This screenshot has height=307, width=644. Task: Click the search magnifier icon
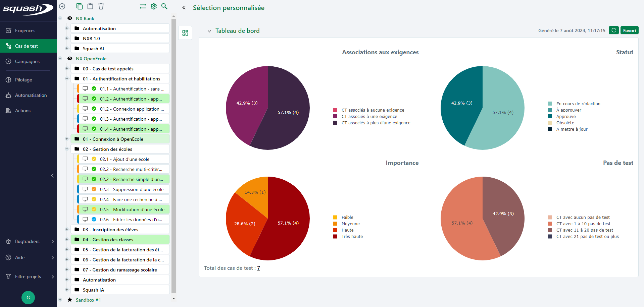pyautogui.click(x=164, y=6)
